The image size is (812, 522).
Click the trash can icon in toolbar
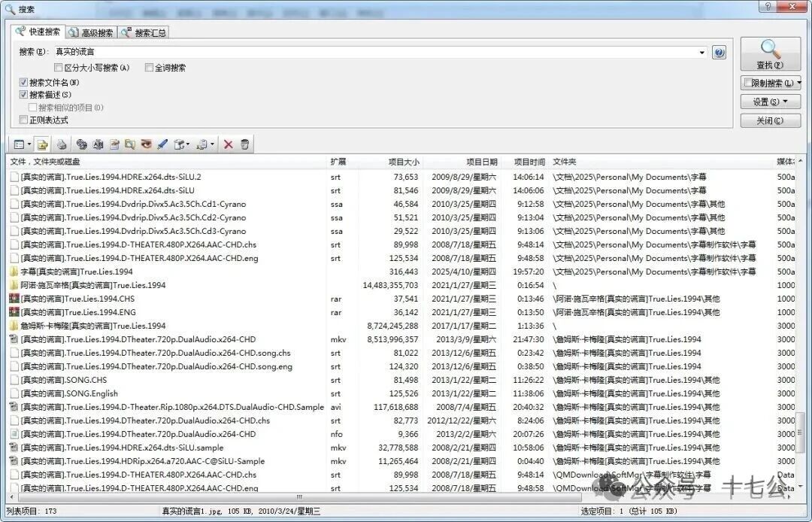tap(245, 144)
